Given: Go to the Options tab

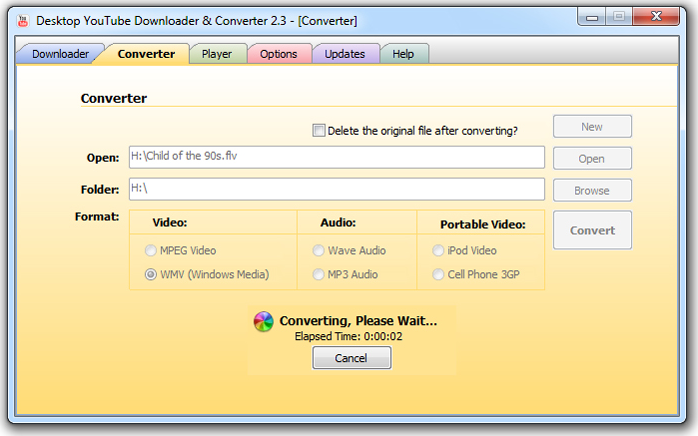Looking at the screenshot, I should [278, 54].
